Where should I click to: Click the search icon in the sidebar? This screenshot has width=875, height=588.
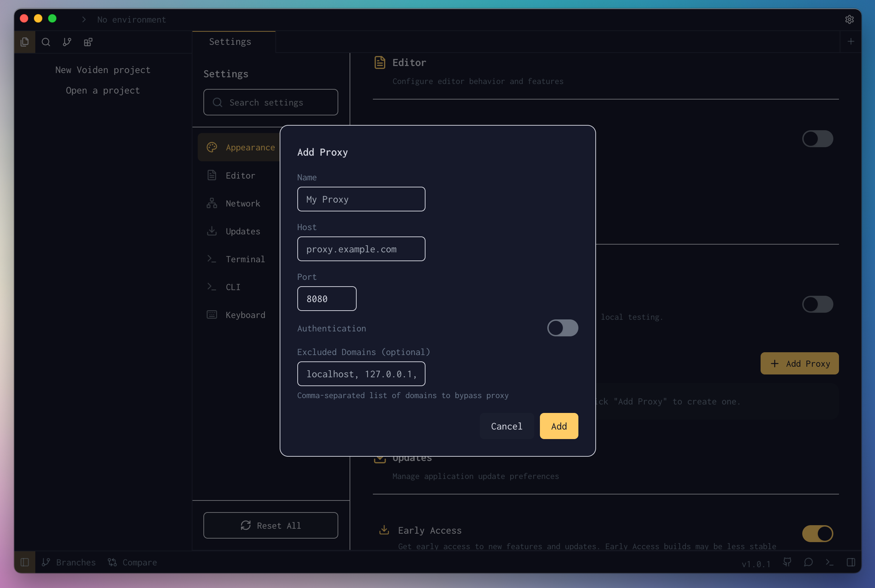click(x=46, y=42)
